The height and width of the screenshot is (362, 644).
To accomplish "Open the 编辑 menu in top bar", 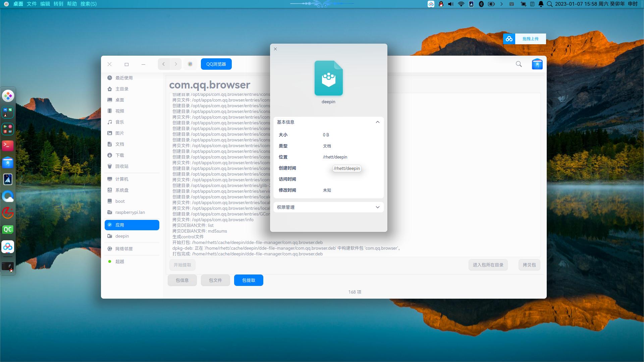I will point(45,4).
